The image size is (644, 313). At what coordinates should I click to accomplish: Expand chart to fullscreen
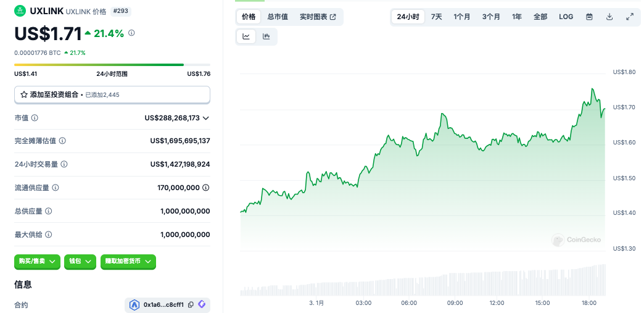[x=630, y=17]
